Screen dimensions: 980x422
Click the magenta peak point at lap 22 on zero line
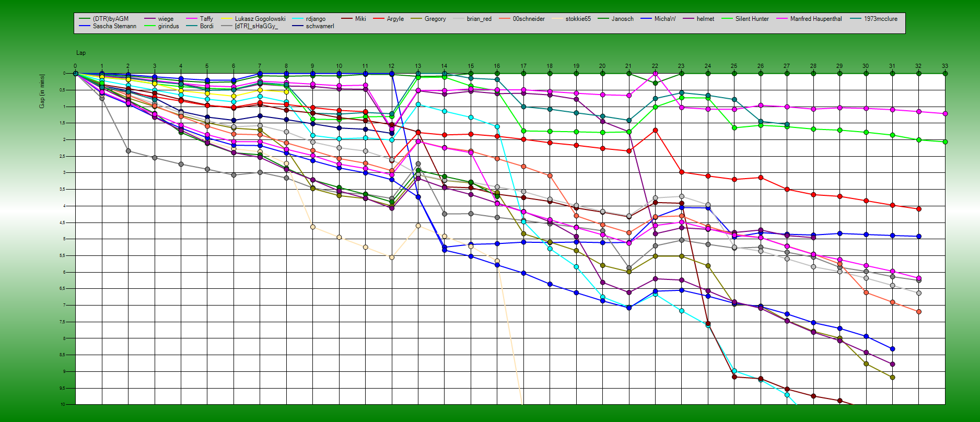click(x=655, y=74)
